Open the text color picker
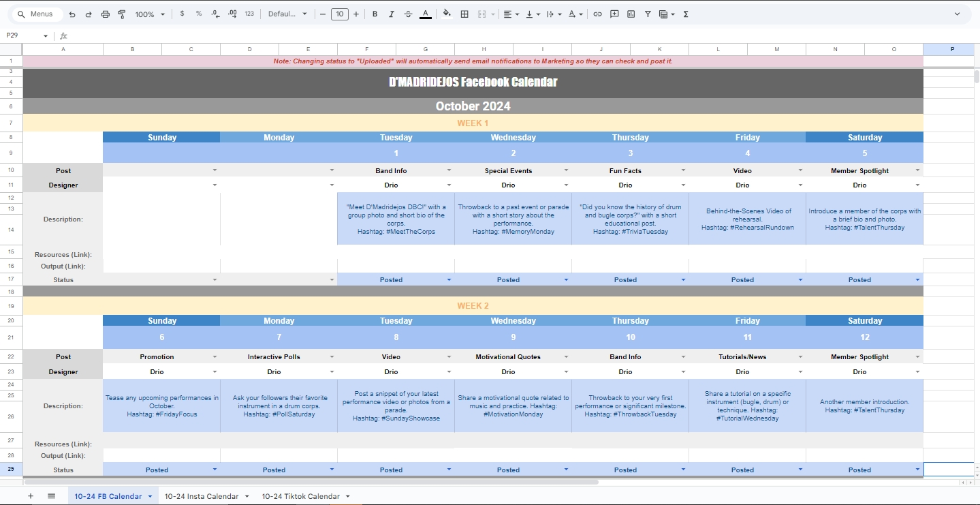 (x=426, y=14)
